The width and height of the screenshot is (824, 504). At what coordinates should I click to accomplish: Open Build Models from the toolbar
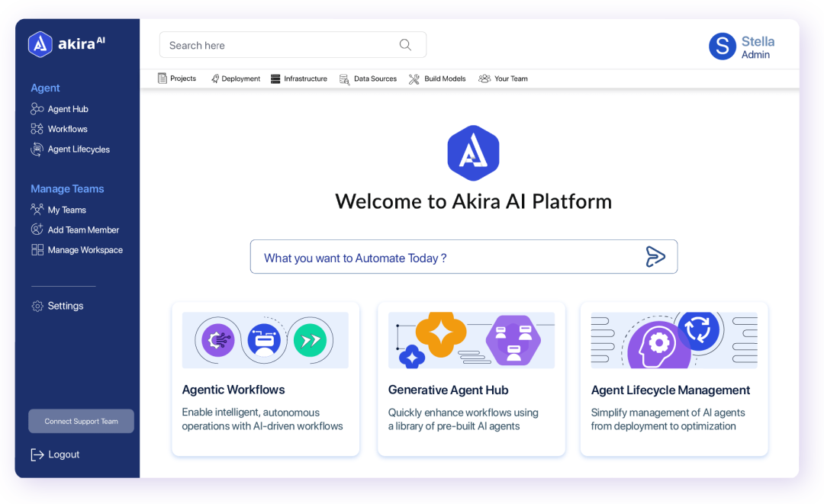436,79
